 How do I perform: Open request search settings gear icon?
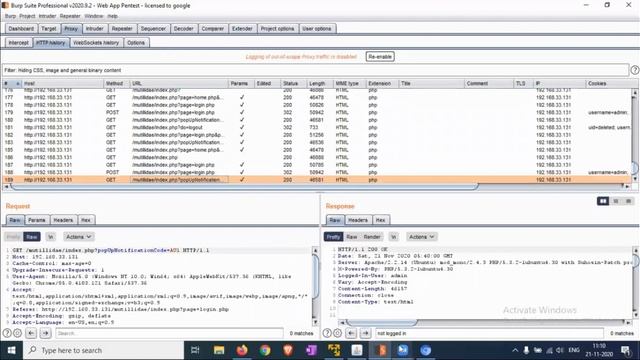coord(17,333)
